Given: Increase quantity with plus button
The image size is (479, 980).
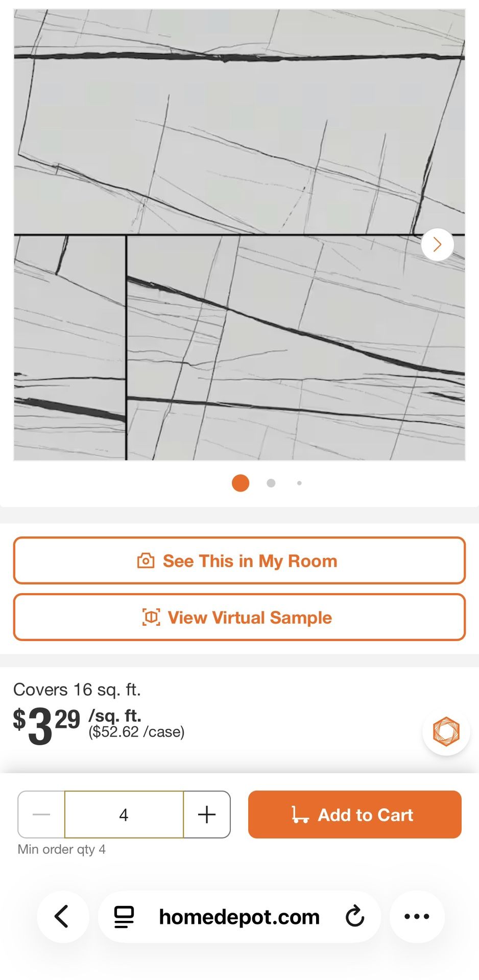Looking at the screenshot, I should (207, 815).
